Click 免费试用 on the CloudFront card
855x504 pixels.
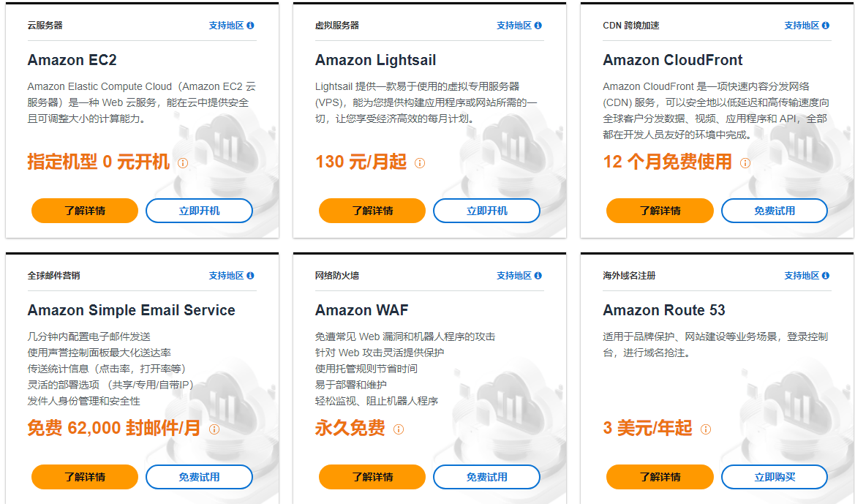pos(774,210)
